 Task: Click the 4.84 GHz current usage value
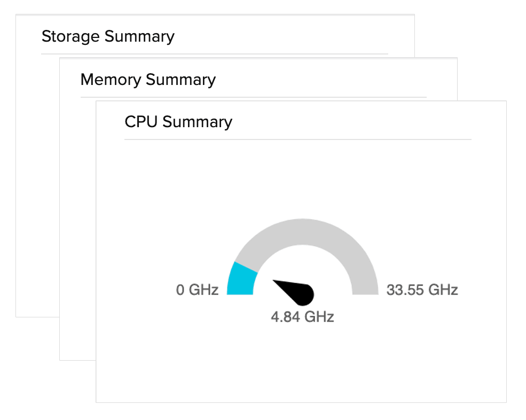(302, 317)
